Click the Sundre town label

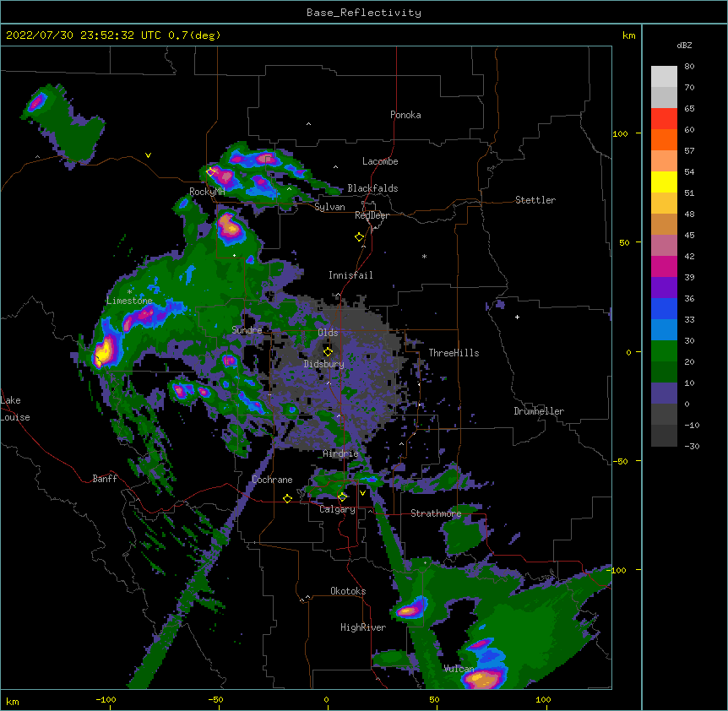247,330
